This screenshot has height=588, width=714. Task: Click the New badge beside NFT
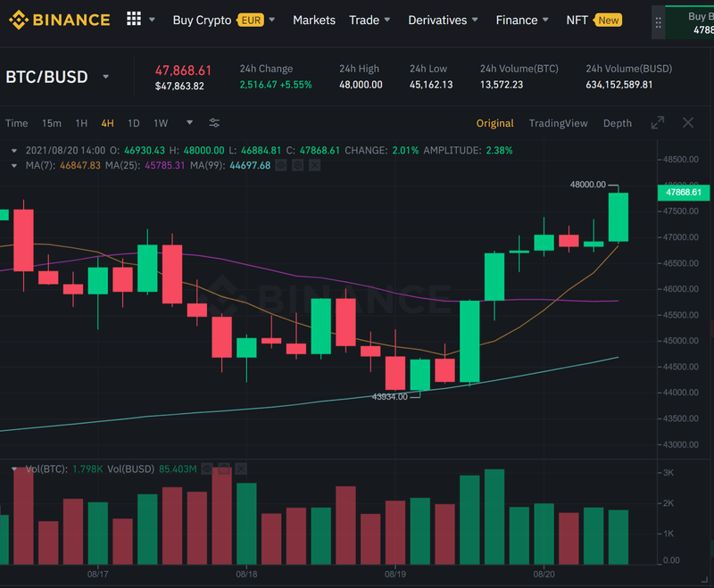pyautogui.click(x=608, y=21)
